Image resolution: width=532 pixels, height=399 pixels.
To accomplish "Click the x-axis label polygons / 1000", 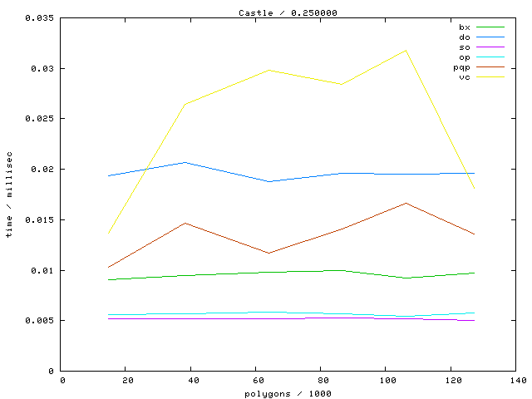I will 288,392.
